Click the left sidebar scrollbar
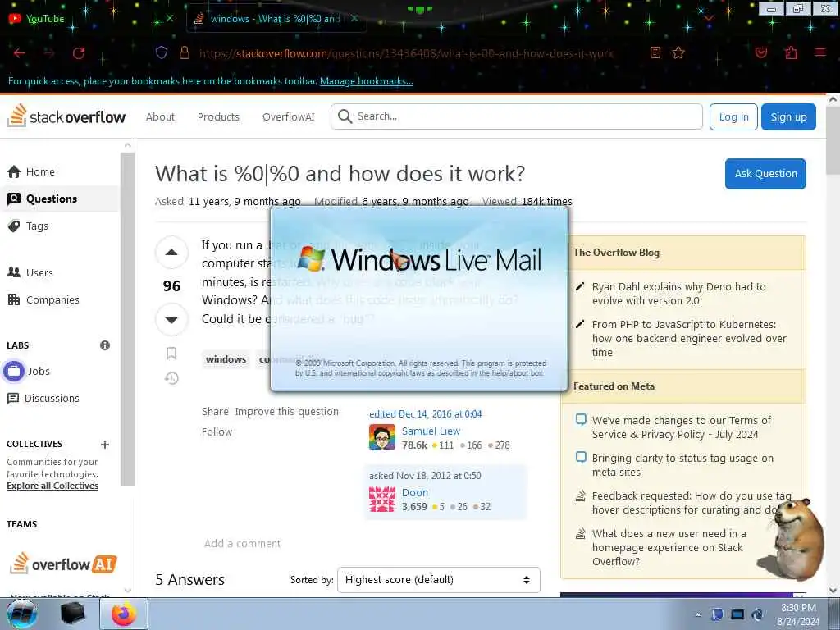Image resolution: width=840 pixels, height=630 pixels. [x=127, y=318]
